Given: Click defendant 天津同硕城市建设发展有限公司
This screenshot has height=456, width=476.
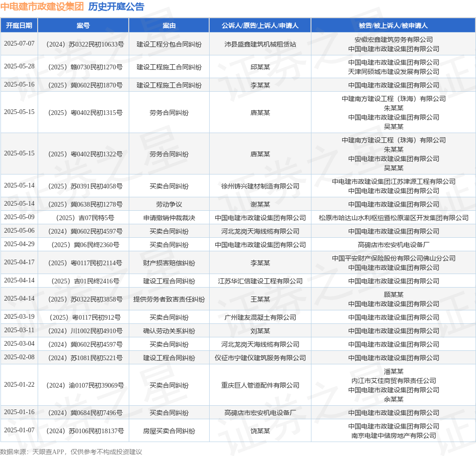Looking at the screenshot, I should click(x=393, y=72).
